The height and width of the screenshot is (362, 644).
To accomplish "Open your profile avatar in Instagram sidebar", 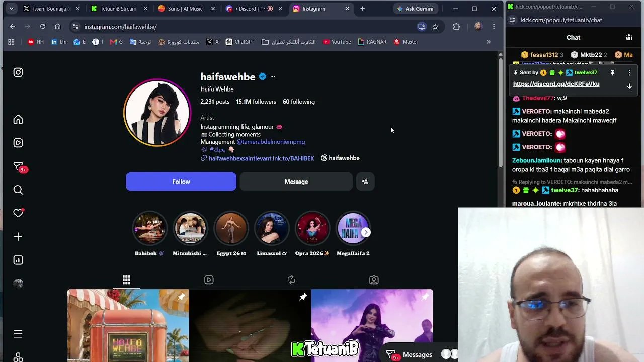I will click(x=18, y=284).
